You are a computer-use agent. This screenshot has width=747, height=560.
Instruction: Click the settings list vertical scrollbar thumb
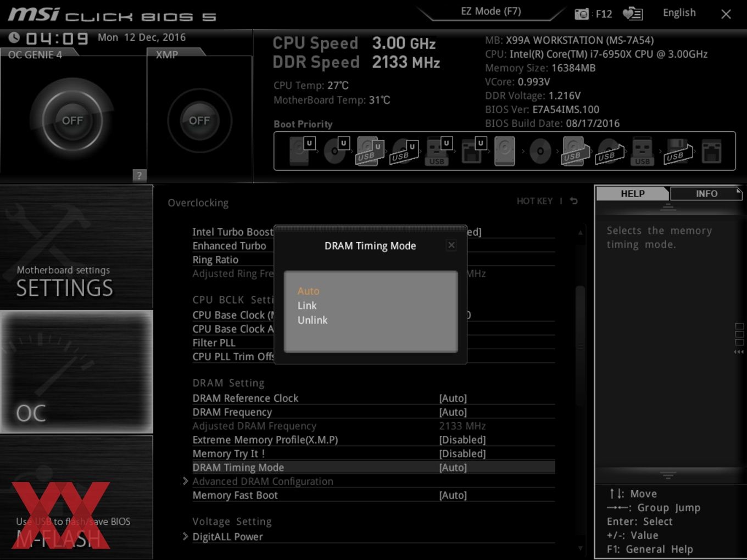click(x=580, y=346)
